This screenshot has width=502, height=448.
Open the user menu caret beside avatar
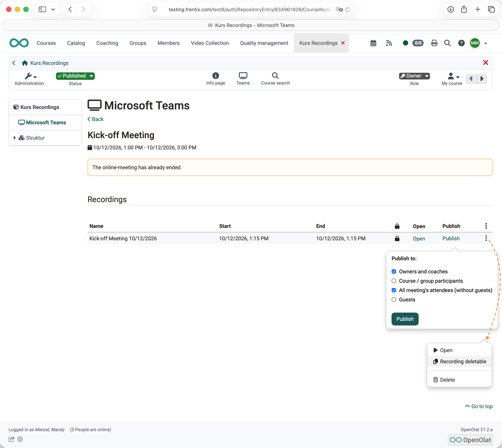point(486,43)
